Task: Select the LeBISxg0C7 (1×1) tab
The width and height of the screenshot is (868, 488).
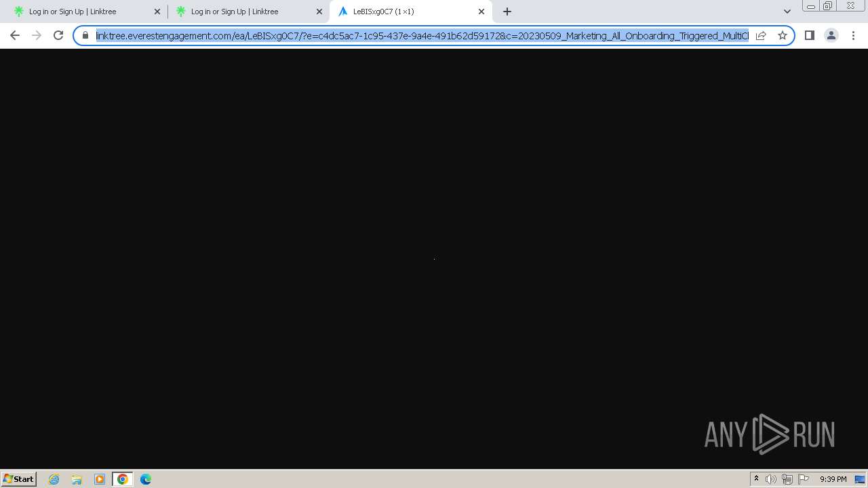Action: pos(410,12)
